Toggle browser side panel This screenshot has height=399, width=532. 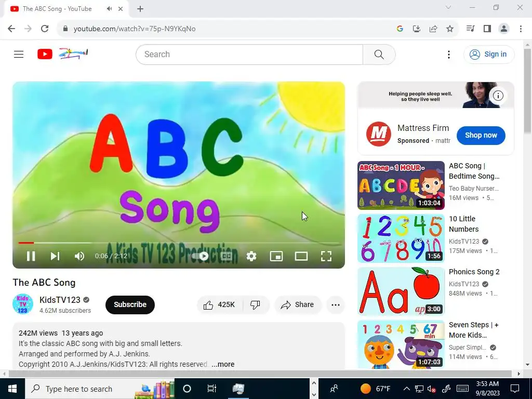[x=487, y=29]
